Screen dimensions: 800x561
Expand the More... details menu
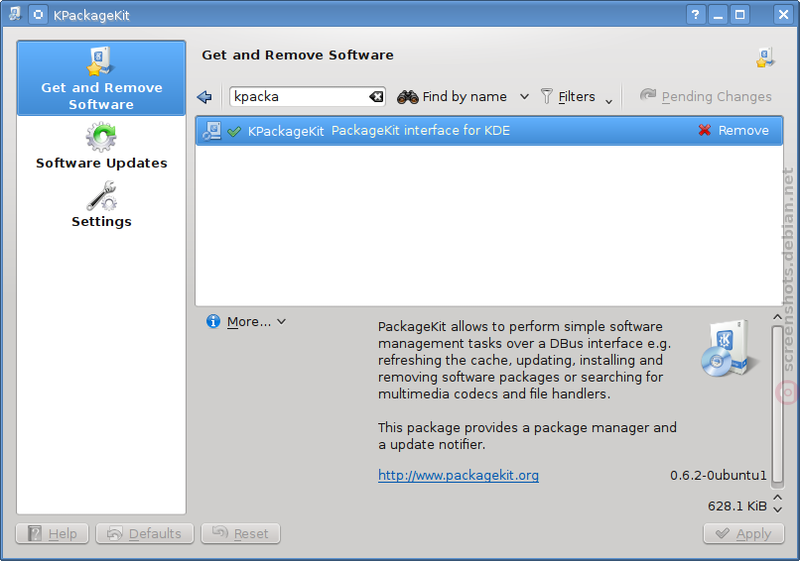point(256,322)
